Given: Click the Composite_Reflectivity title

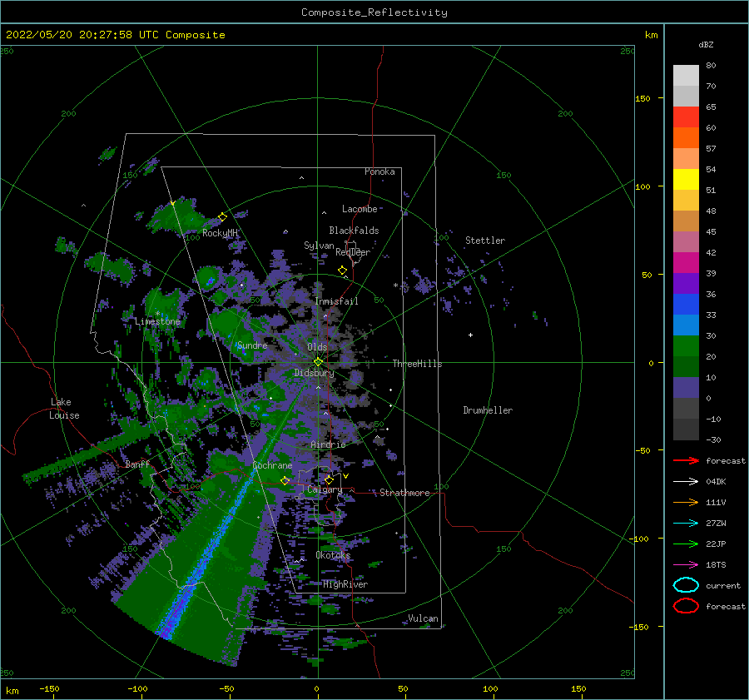Looking at the screenshot, I should coord(374,12).
